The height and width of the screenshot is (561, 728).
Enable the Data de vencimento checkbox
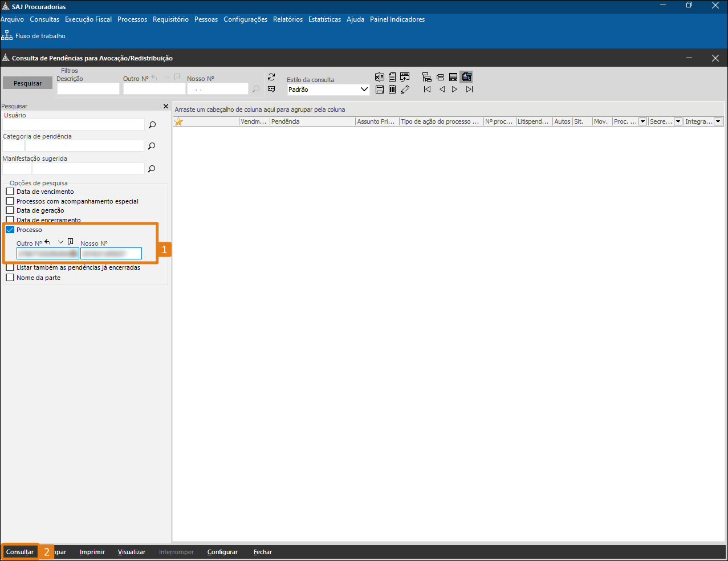(x=10, y=192)
